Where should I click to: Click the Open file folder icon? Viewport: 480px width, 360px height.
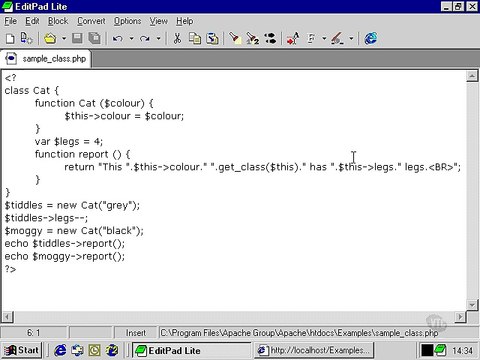click(50, 39)
